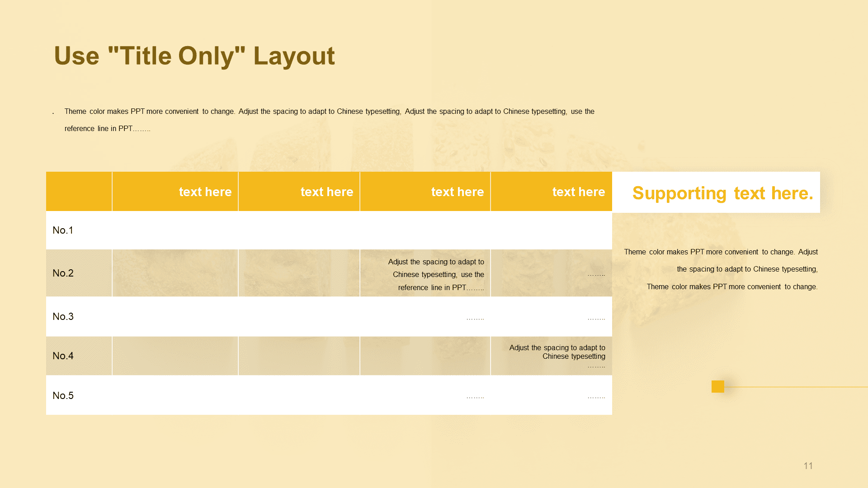Select the first 'text here' column header
Screen dimensions: 868x488
175,192
